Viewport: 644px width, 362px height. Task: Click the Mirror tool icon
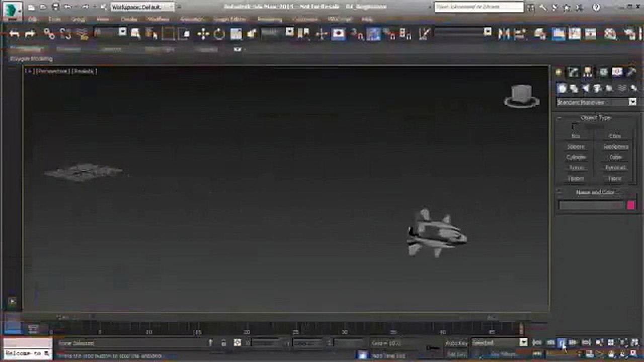click(x=504, y=34)
